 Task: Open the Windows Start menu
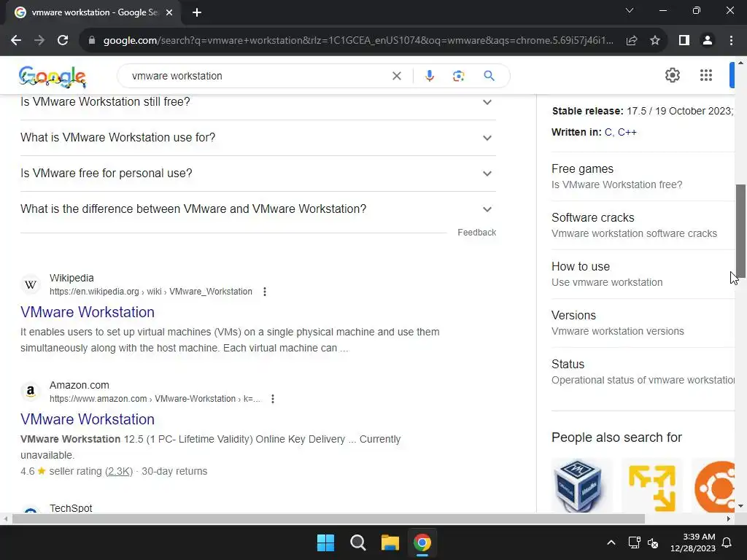point(326,542)
